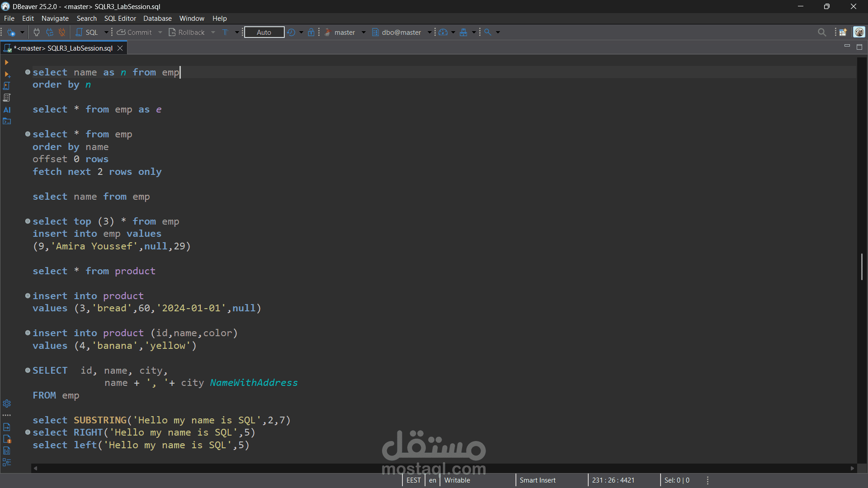The height and width of the screenshot is (488, 868).
Task: Click the blue toolbar search icon
Action: tap(488, 33)
